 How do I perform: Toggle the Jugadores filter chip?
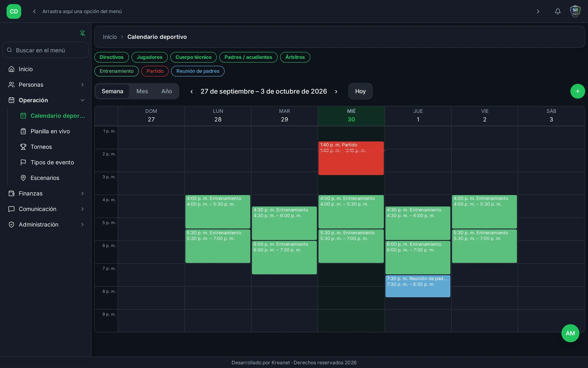(149, 57)
